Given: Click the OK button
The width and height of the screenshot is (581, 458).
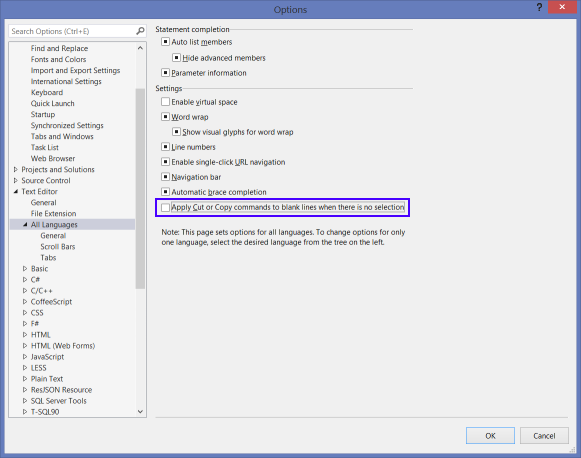Looking at the screenshot, I should pyautogui.click(x=490, y=435).
